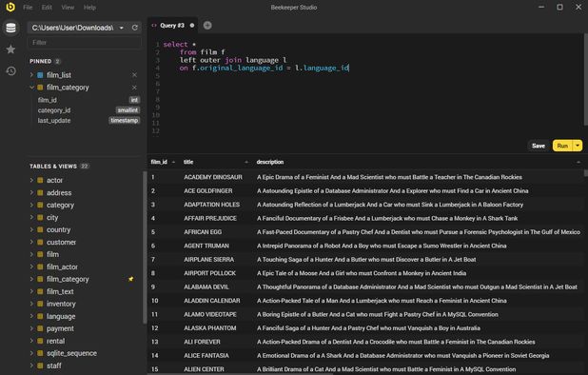The height and width of the screenshot is (375, 588).
Task: Click the rental table icon
Action: click(40, 341)
